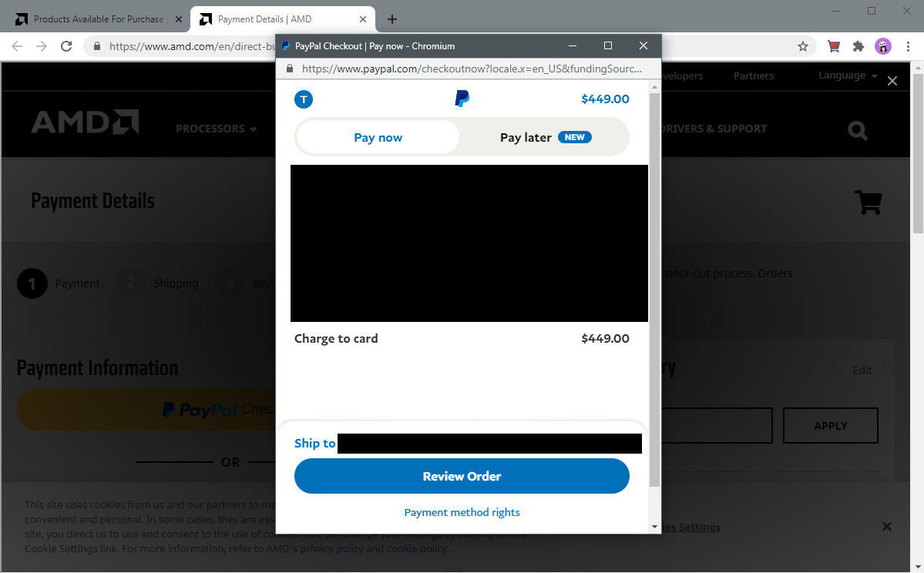Open the Partners link on AMD site

tap(753, 76)
